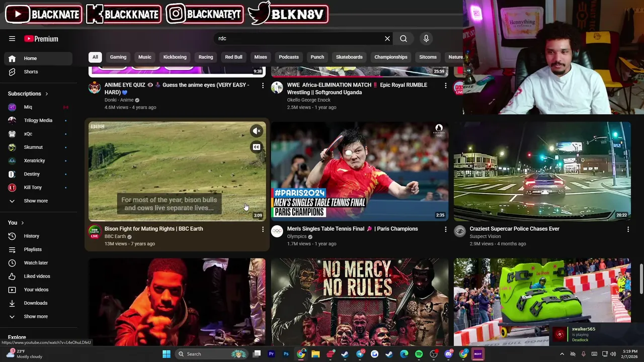Screen dimensions: 644x362
Task: Open Suspect Vision channel avatar
Action: click(460, 231)
